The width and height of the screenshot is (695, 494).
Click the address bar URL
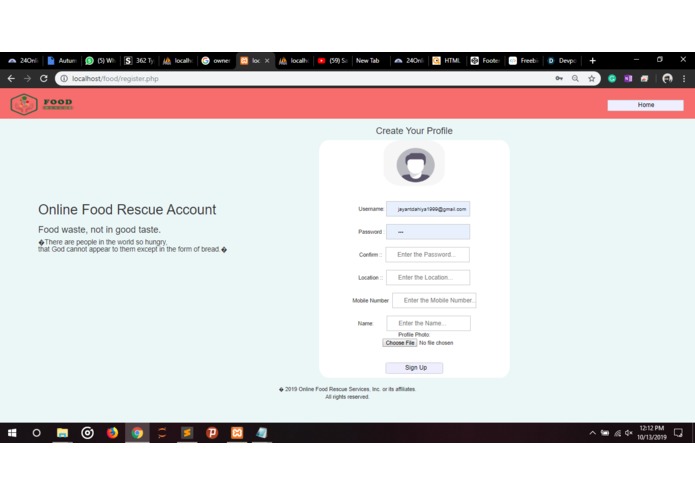[115, 78]
